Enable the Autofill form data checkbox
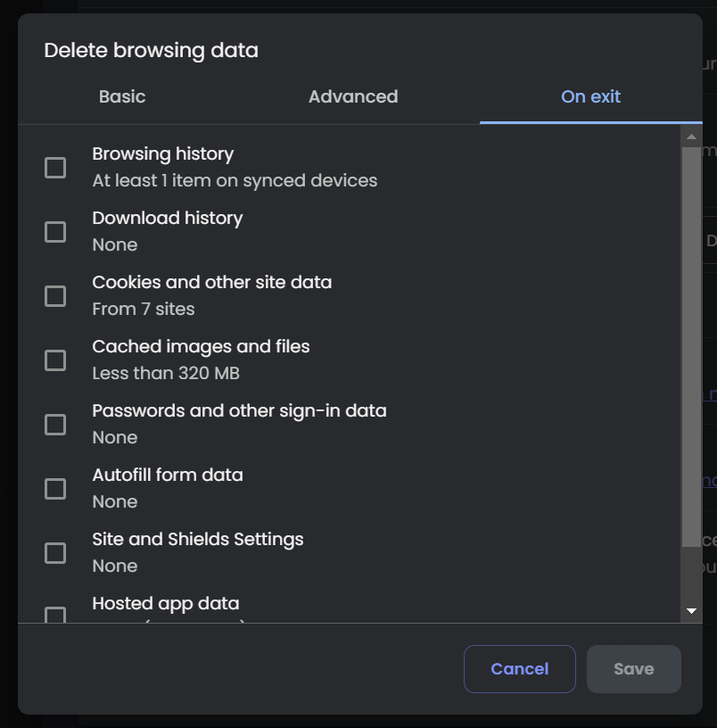This screenshot has width=717, height=728. click(55, 489)
